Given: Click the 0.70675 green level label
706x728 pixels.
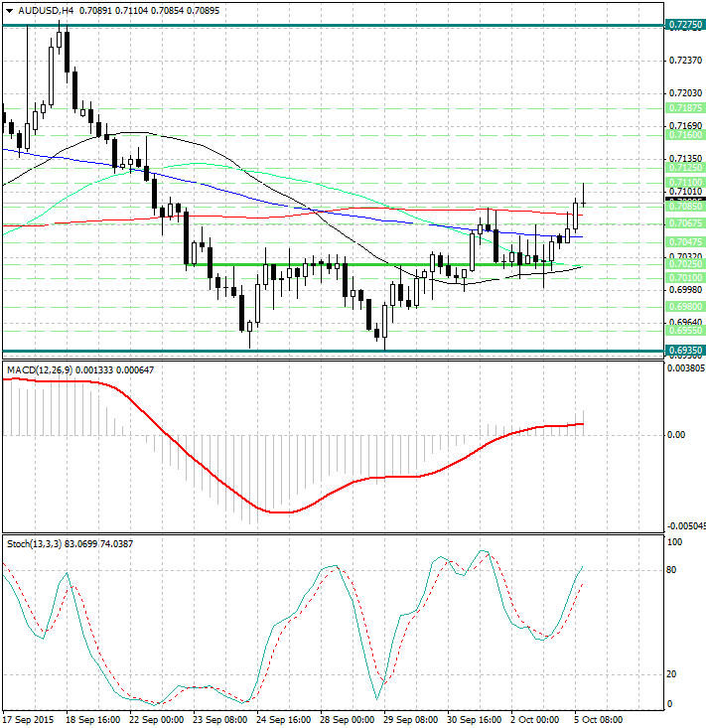Looking at the screenshot, I should (683, 223).
